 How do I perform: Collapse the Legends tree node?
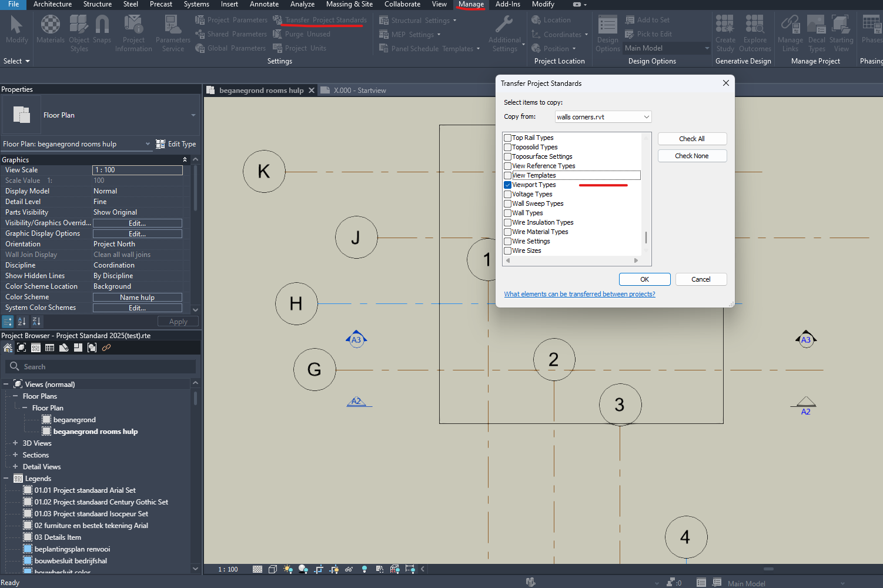7,478
